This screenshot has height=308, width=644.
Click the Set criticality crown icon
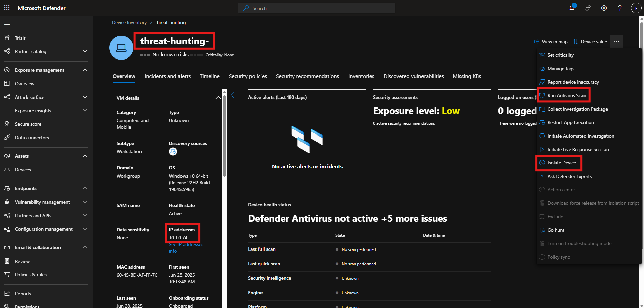click(x=542, y=55)
